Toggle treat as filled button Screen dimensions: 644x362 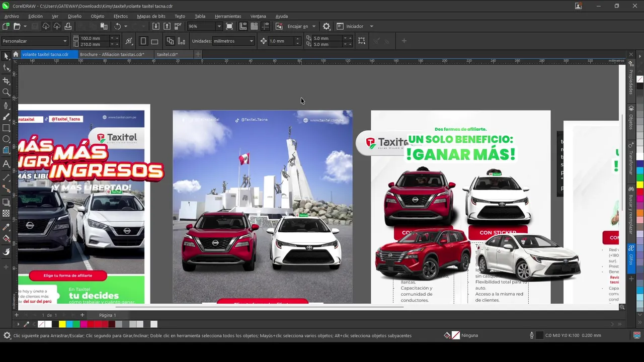point(362,41)
